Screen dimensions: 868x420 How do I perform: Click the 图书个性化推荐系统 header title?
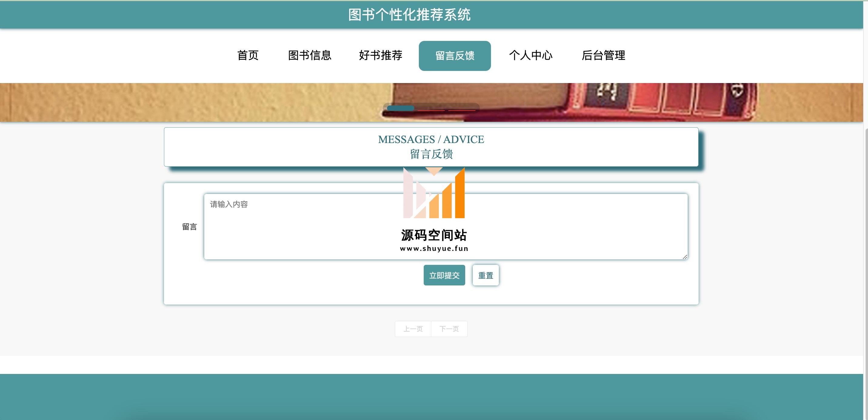coord(409,15)
